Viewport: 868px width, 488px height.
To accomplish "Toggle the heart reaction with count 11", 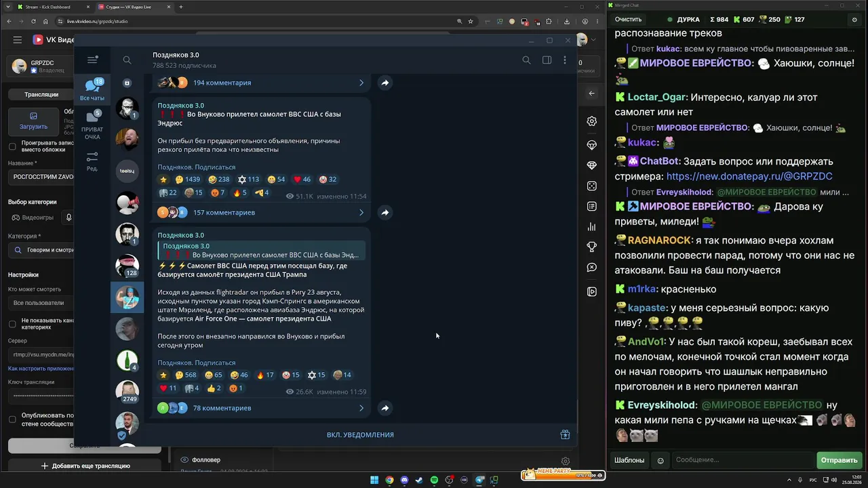I will 167,388.
